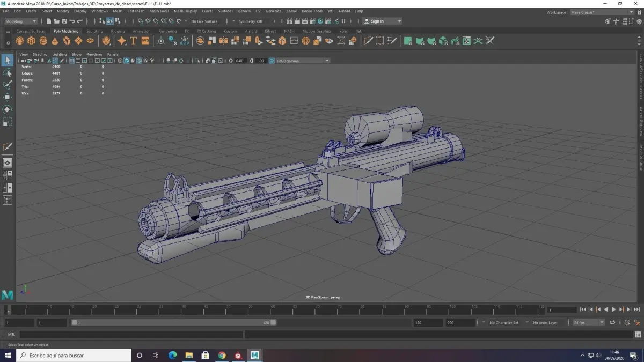Open the No Anim Layer dropdown
The width and height of the screenshot is (644, 362).
tap(548, 323)
